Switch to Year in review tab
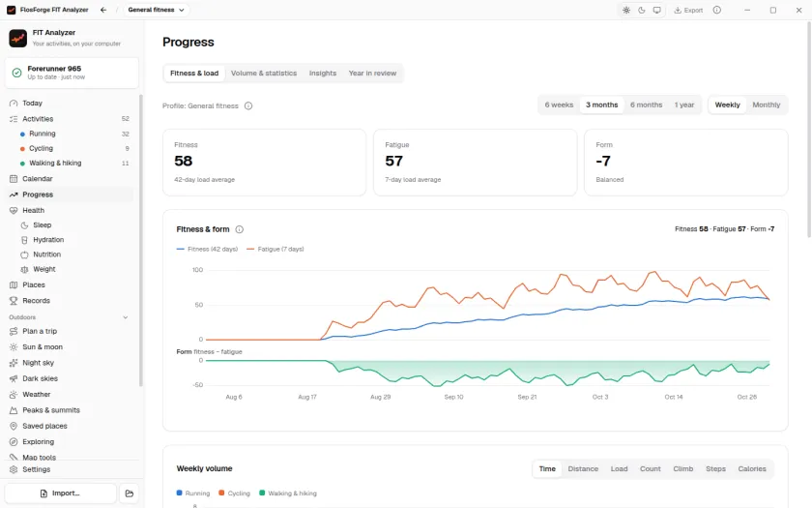 tap(372, 74)
